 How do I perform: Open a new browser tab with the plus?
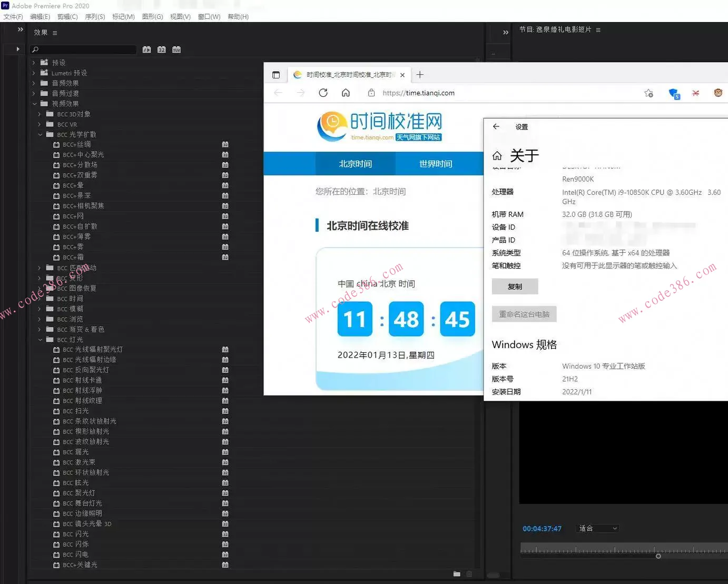pos(420,75)
